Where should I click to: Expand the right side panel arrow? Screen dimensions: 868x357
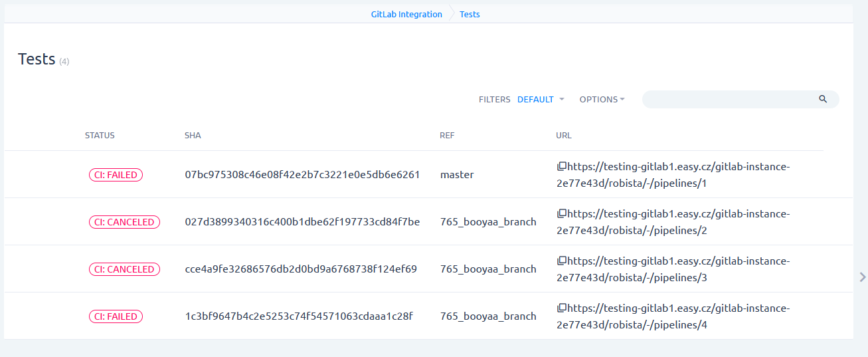[x=862, y=277]
